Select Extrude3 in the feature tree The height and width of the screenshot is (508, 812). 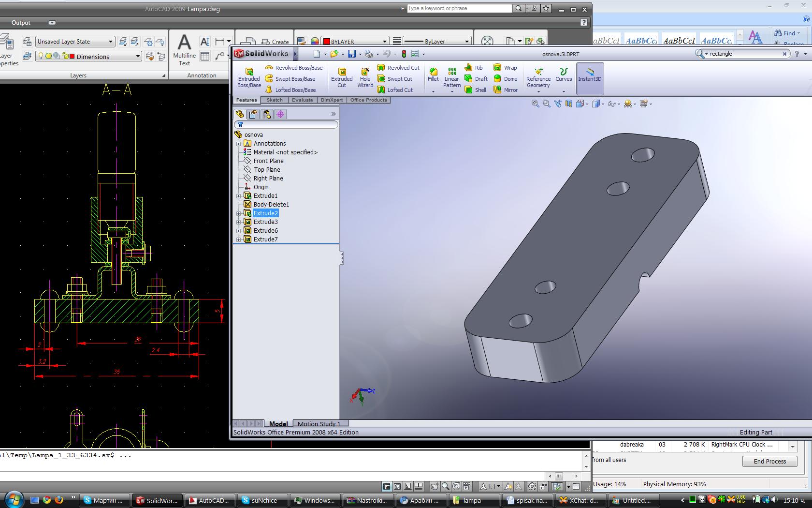point(265,222)
